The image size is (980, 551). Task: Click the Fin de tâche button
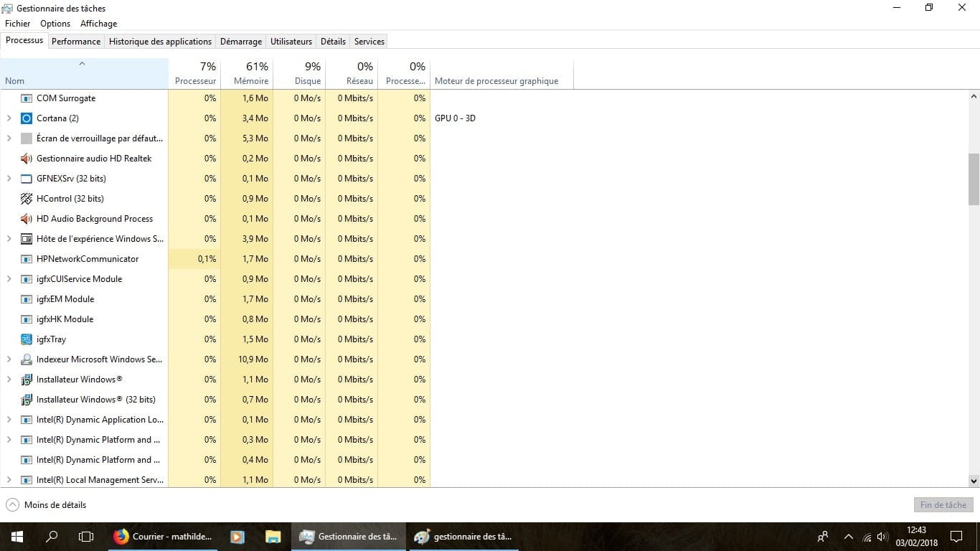(943, 505)
